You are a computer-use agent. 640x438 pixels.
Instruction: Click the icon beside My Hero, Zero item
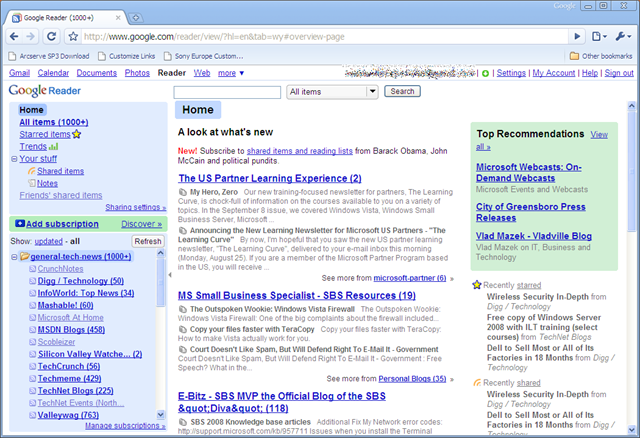pos(182,192)
